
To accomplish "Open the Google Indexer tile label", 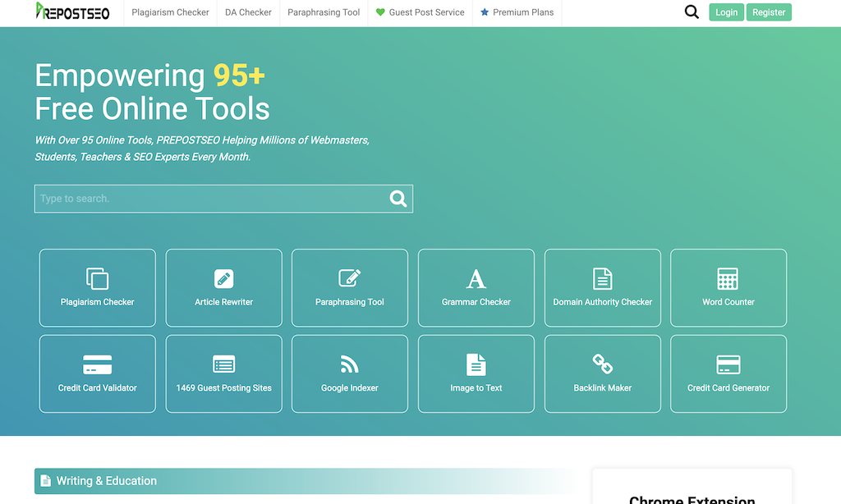I will coord(350,387).
